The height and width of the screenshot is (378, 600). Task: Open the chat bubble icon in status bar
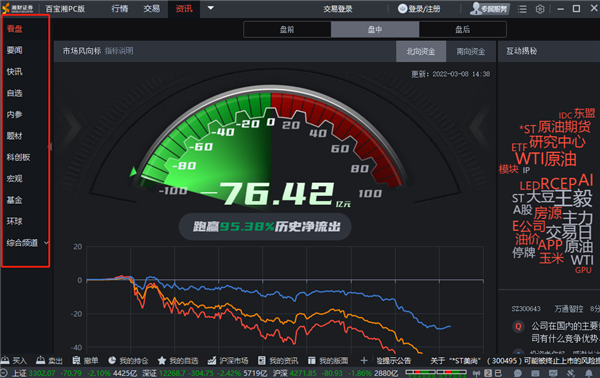coord(518,373)
